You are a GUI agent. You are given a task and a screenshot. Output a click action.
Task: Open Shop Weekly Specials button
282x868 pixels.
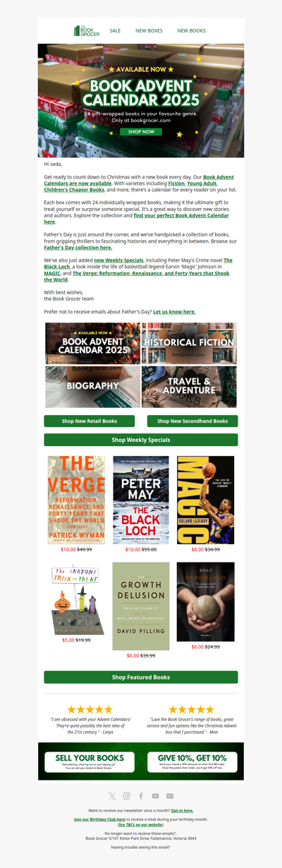click(x=141, y=440)
